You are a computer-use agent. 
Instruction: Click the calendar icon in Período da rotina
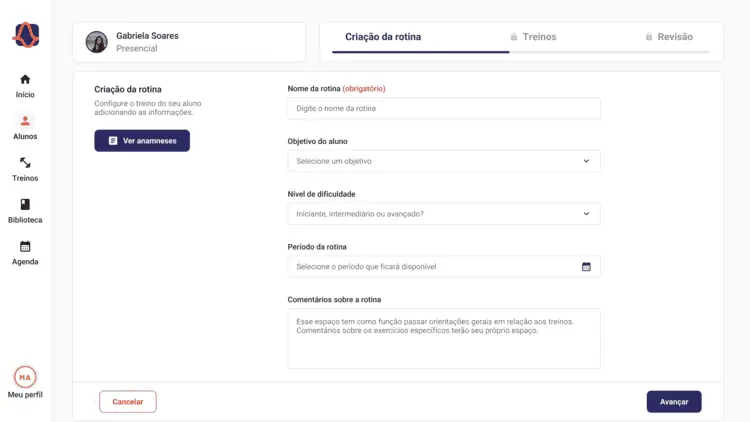point(586,267)
